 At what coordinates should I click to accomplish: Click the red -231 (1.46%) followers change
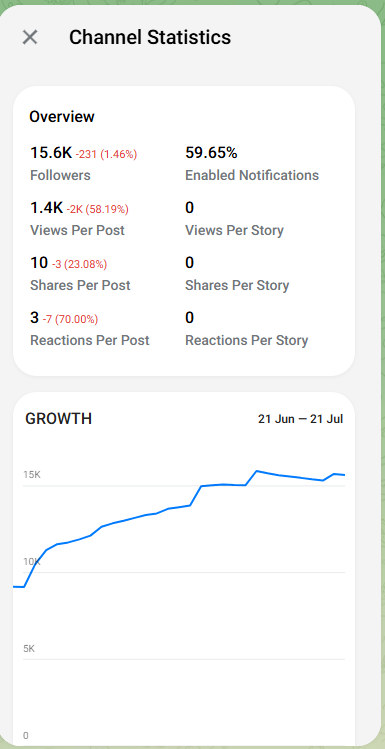pyautogui.click(x=106, y=154)
